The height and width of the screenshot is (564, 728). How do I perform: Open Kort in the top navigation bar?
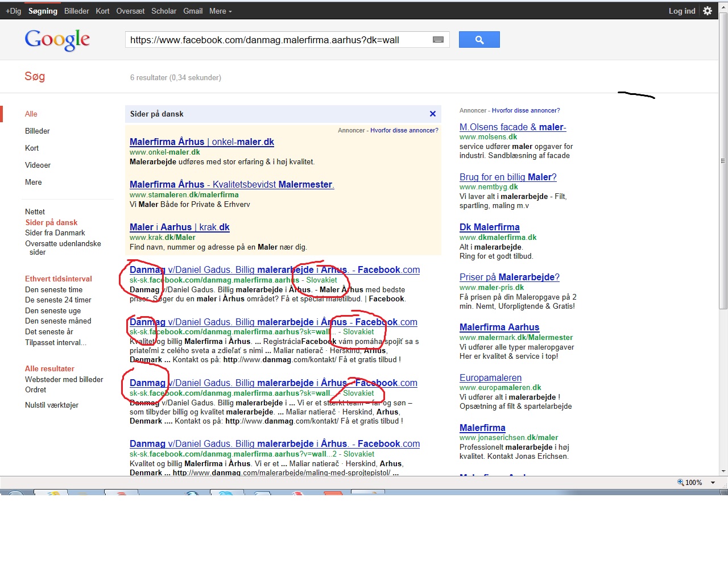102,11
